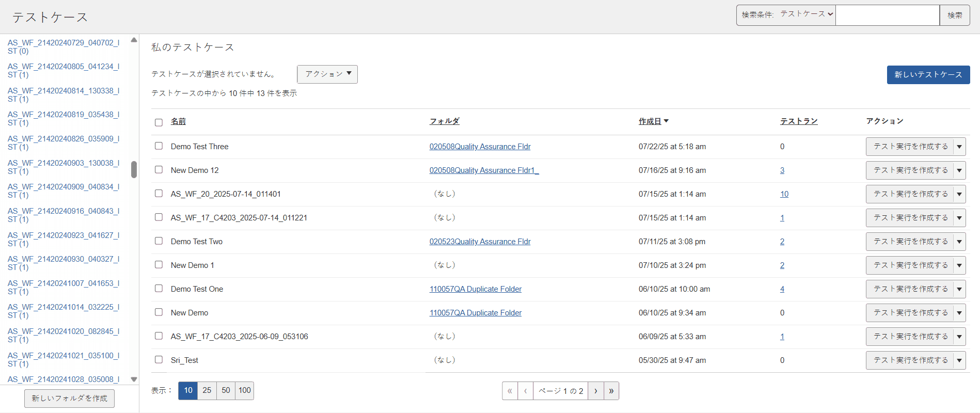Click previous page single-left arrow
The image size is (980, 413).
coord(525,391)
